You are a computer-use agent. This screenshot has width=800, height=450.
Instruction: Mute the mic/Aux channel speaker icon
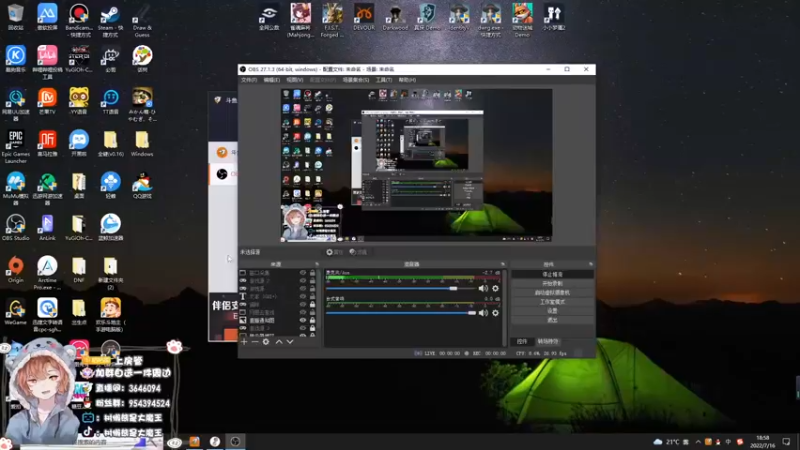click(483, 288)
